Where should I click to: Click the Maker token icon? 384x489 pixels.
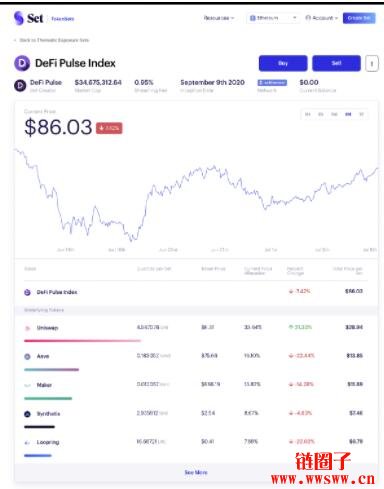(x=27, y=385)
